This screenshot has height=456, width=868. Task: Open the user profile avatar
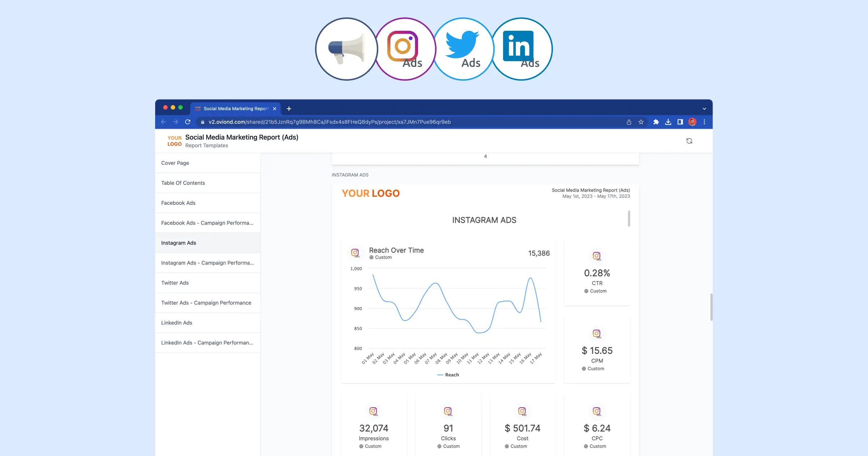coord(692,122)
